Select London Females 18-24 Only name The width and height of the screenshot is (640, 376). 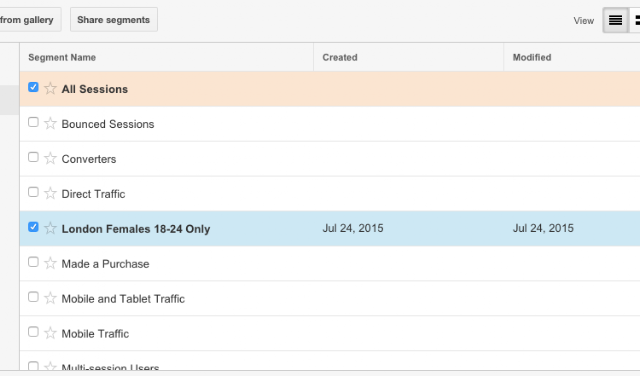[x=136, y=229]
